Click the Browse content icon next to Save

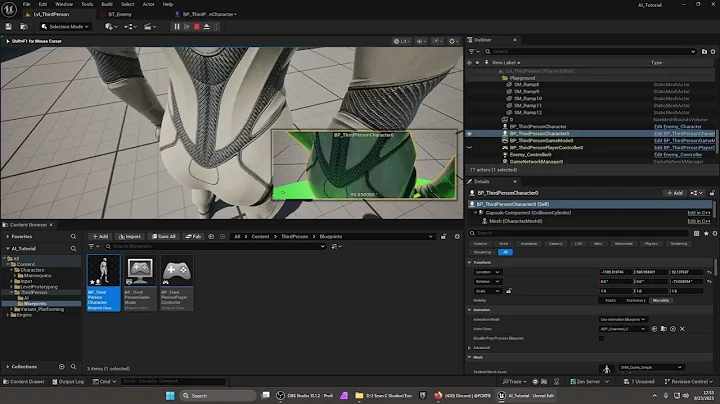24,27
